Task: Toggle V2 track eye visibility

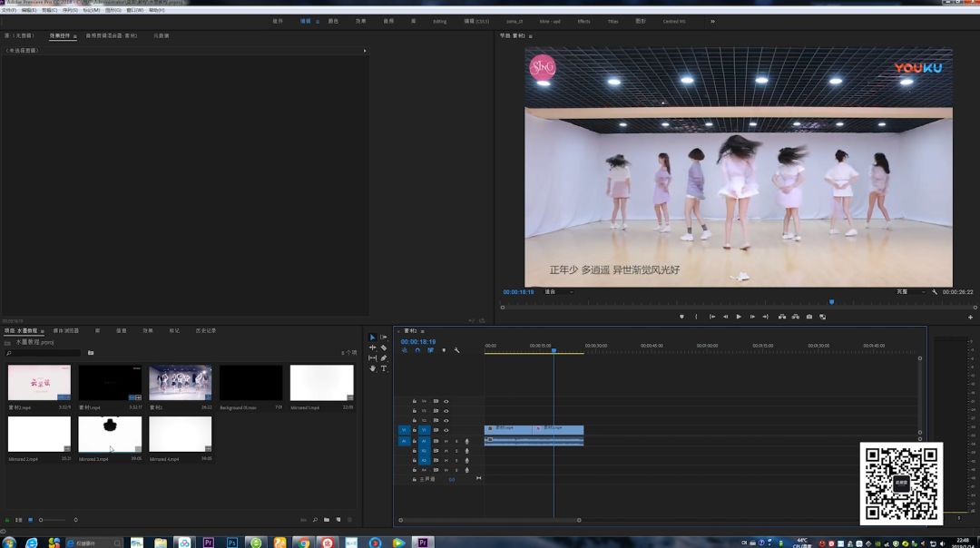Action: (446, 421)
